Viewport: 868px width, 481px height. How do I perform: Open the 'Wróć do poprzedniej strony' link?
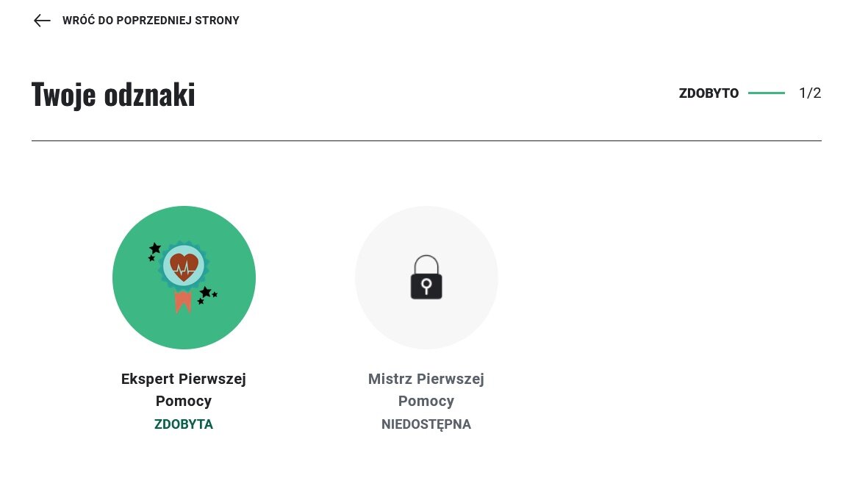151,21
